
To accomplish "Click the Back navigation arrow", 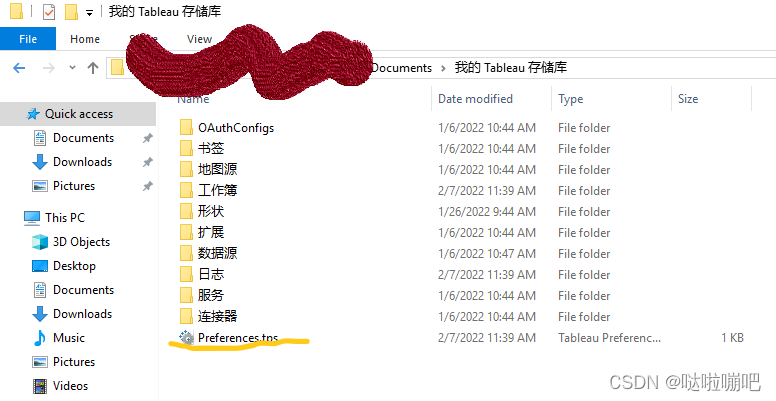I will point(19,68).
